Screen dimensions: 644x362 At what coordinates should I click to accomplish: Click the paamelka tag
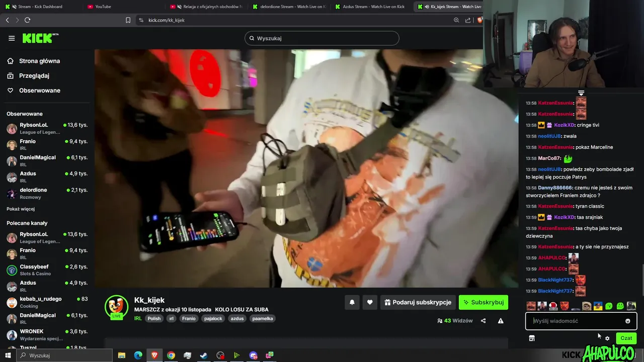click(x=263, y=318)
